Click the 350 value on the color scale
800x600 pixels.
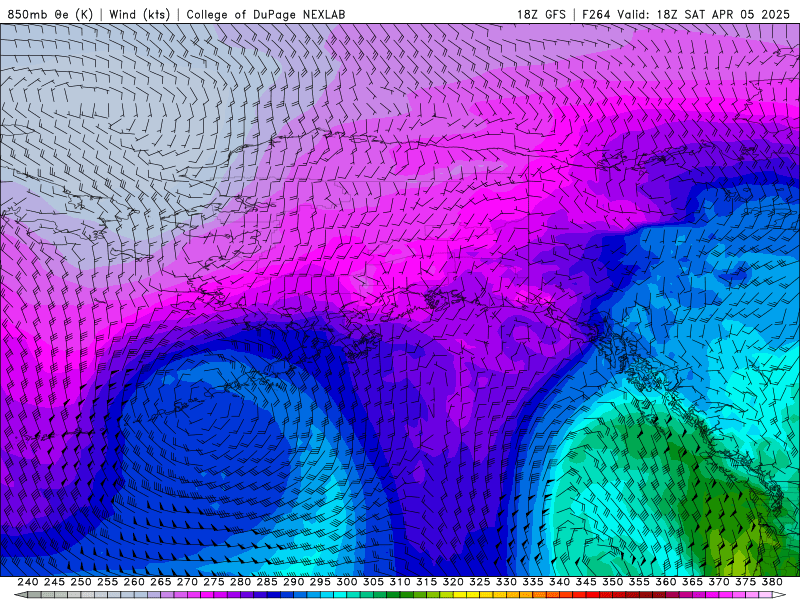[612, 582]
